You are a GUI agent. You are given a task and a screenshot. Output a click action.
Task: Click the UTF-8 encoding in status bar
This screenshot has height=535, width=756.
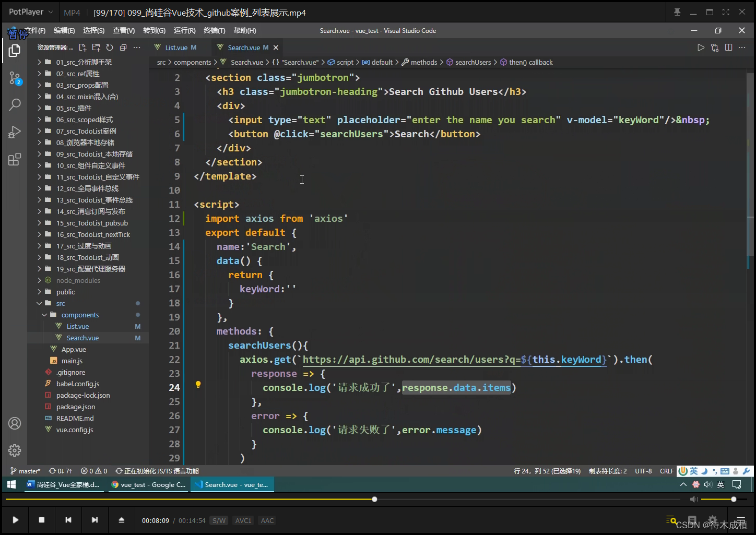[x=643, y=471]
